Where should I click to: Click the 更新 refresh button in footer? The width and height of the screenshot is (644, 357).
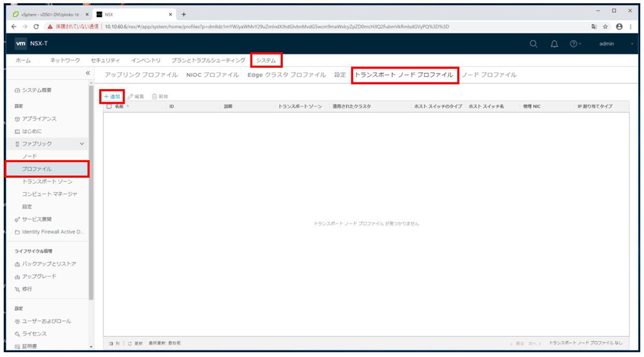click(135, 343)
